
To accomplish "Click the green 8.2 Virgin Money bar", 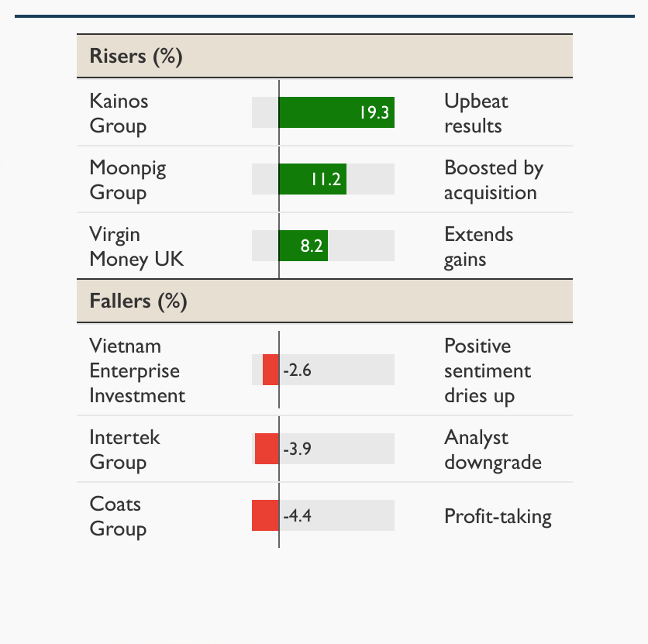I will pyautogui.click(x=303, y=246).
